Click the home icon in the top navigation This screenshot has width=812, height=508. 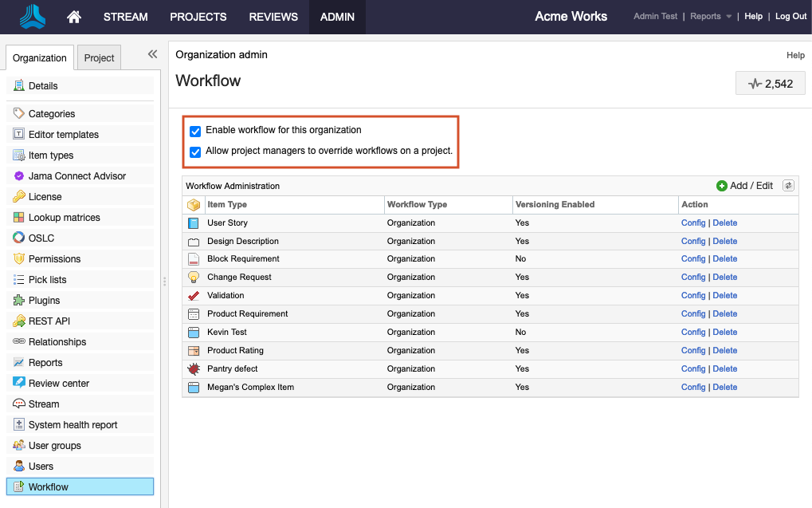pos(74,17)
